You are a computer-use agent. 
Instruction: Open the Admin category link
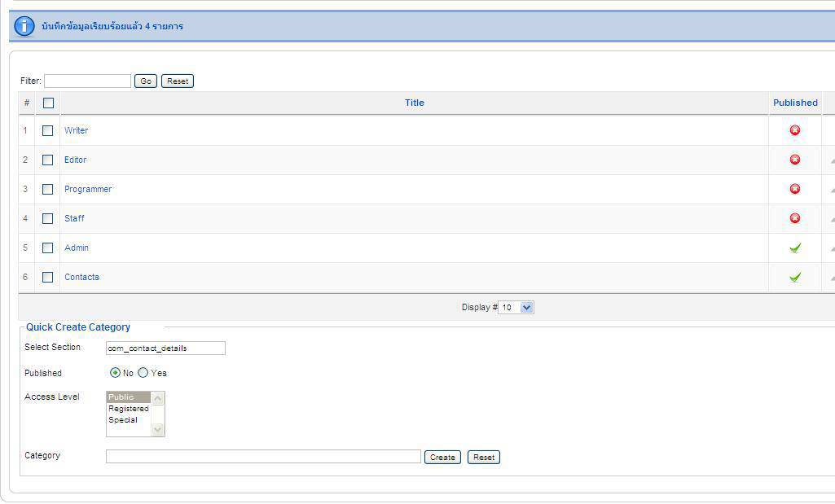[x=76, y=248]
